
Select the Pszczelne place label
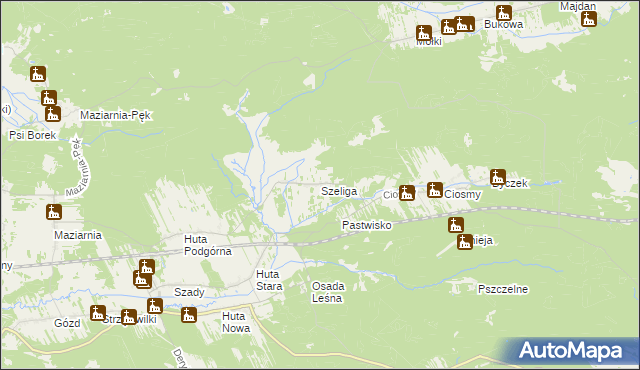pyautogui.click(x=503, y=289)
